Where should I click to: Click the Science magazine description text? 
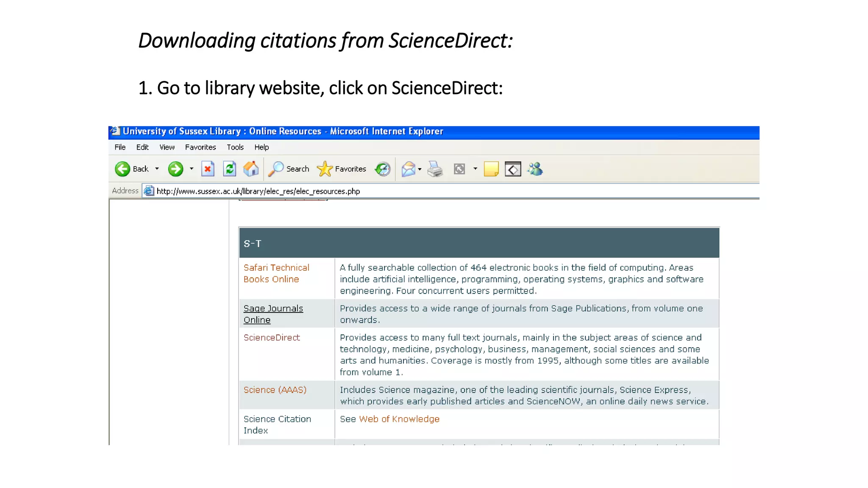pyautogui.click(x=524, y=396)
